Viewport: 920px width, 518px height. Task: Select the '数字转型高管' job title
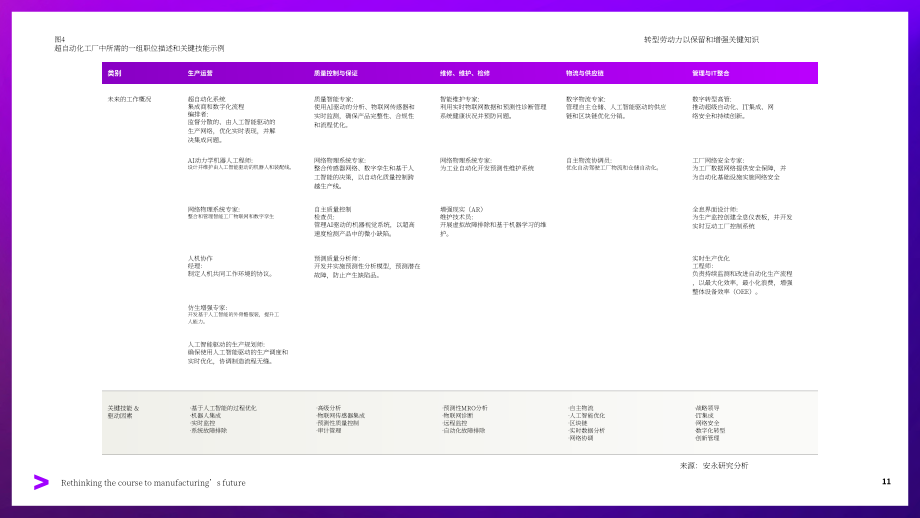[712, 99]
